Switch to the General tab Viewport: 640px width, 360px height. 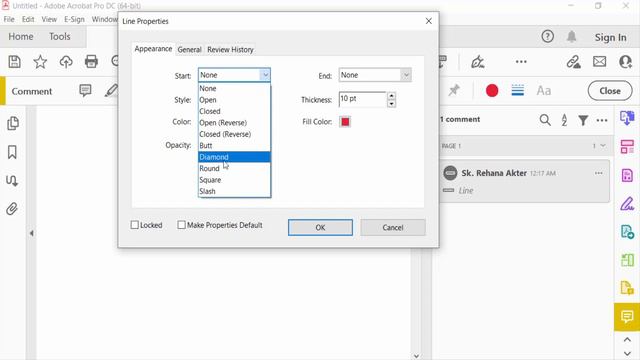tap(189, 50)
